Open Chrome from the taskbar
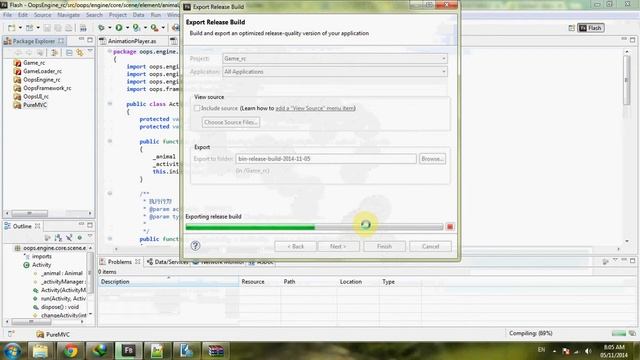The image size is (640, 360). pos(70,351)
